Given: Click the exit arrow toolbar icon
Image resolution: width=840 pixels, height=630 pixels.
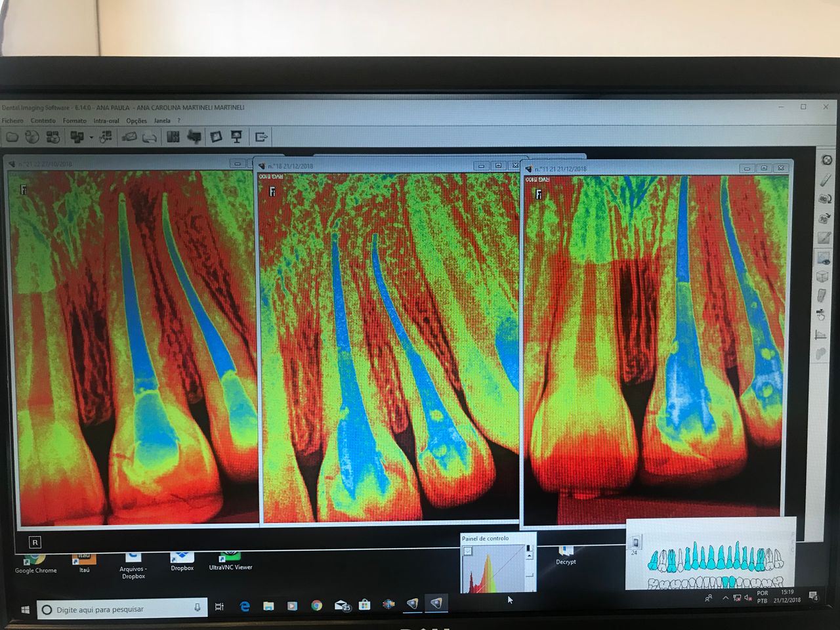Looking at the screenshot, I should pos(261,137).
